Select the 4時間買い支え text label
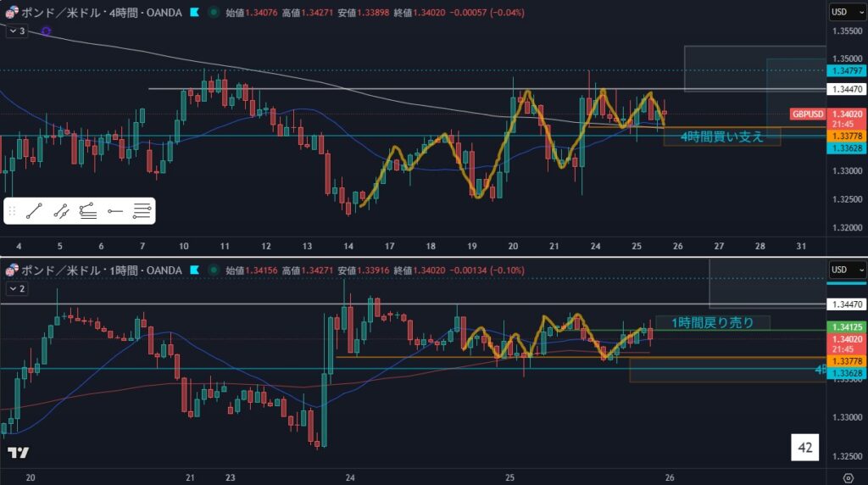Viewport: 868px width, 485px height. [722, 136]
